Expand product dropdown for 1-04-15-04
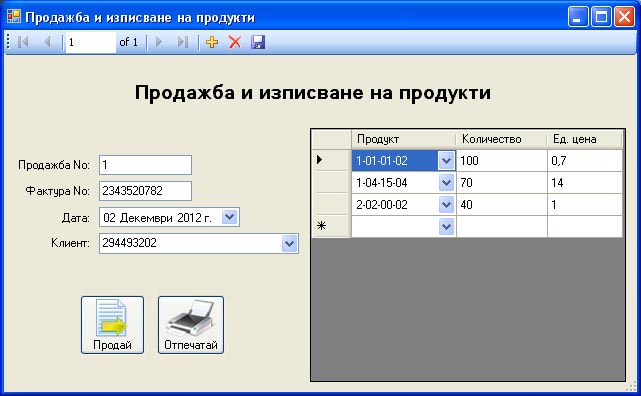 (446, 183)
